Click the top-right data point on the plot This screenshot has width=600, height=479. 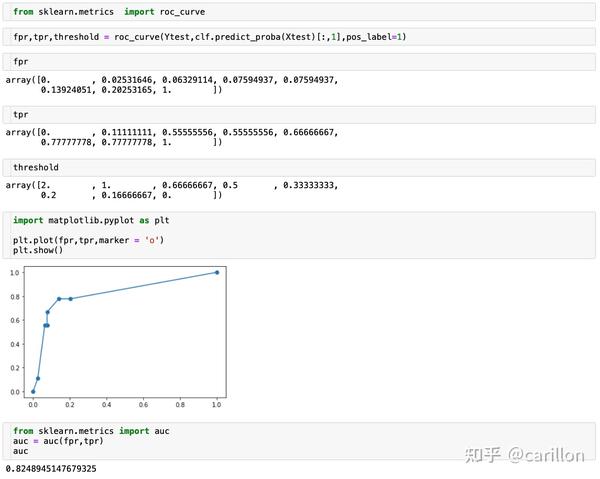(217, 272)
